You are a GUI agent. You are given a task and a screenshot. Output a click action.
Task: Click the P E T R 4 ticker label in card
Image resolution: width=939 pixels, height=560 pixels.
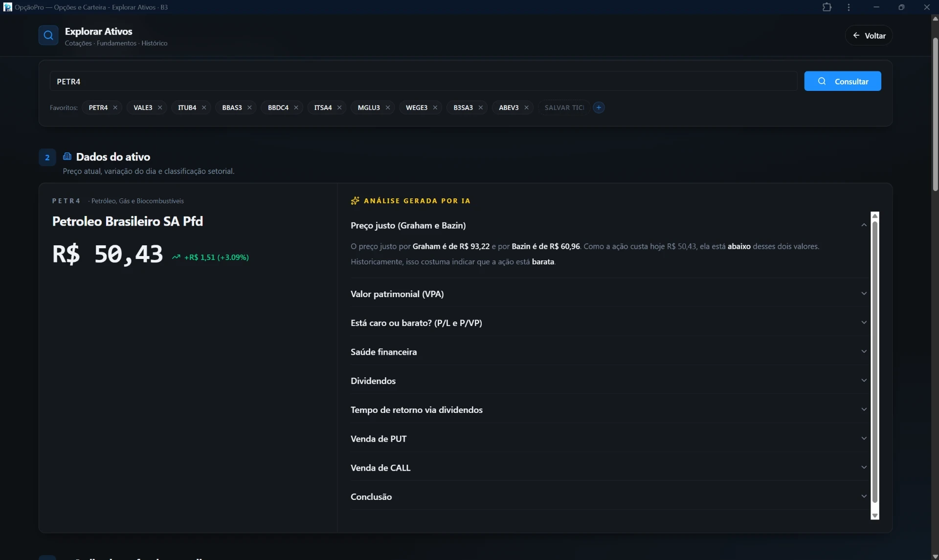pyautogui.click(x=66, y=201)
